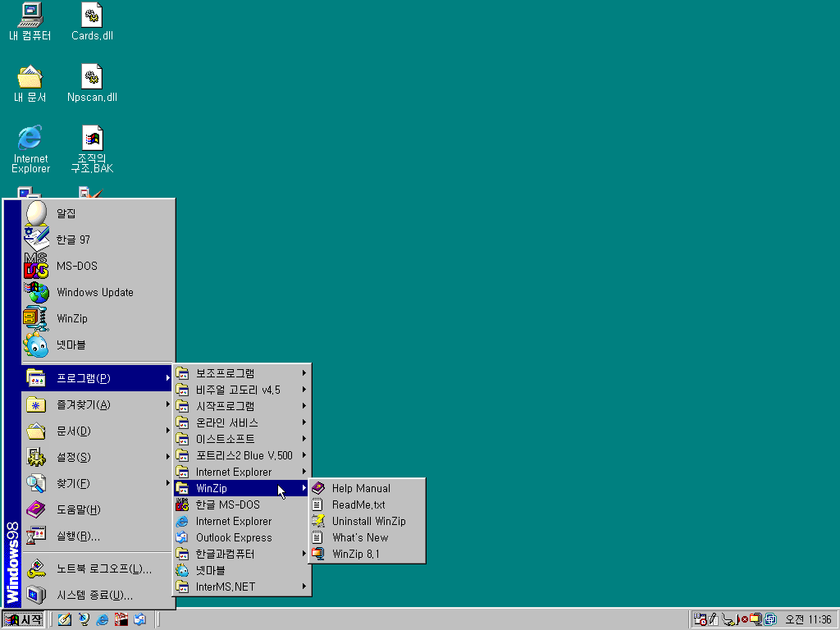Open the 이스트소프트 program folder
The image size is (840, 630).
pos(242,439)
